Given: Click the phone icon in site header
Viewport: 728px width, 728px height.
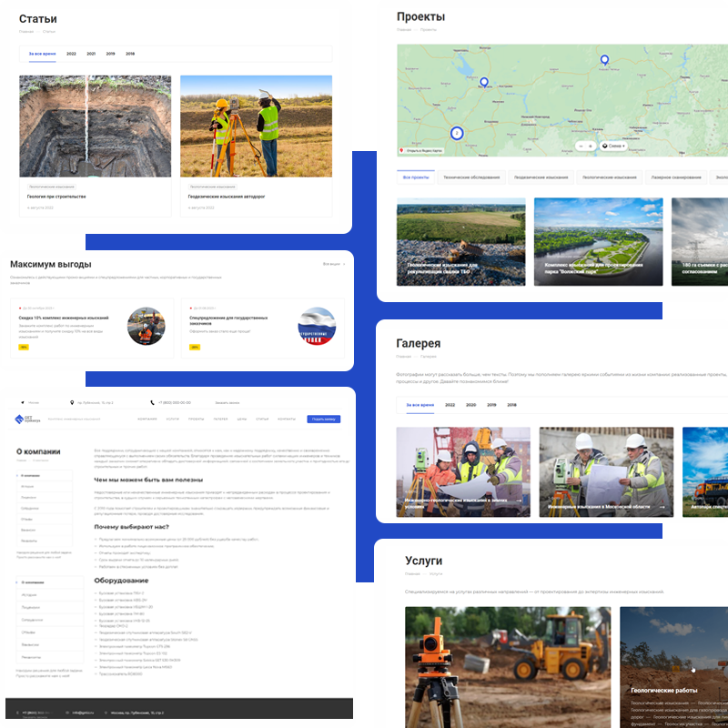Looking at the screenshot, I should [154, 401].
